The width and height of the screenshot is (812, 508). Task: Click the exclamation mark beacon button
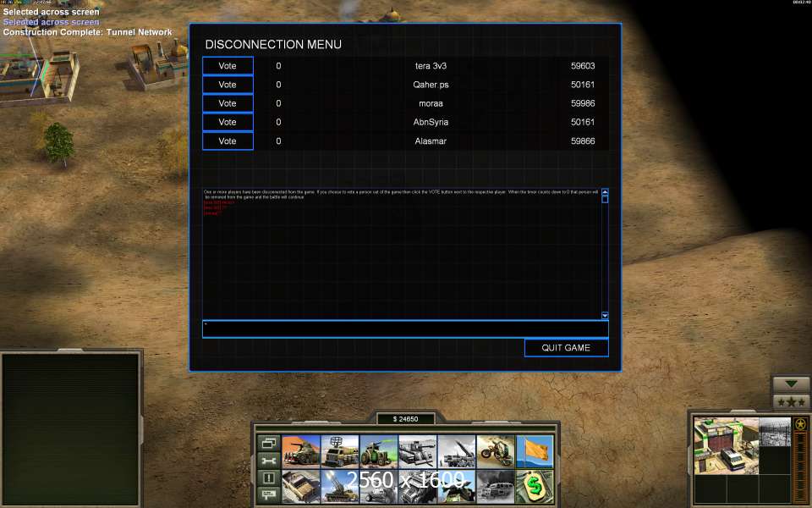click(x=269, y=478)
